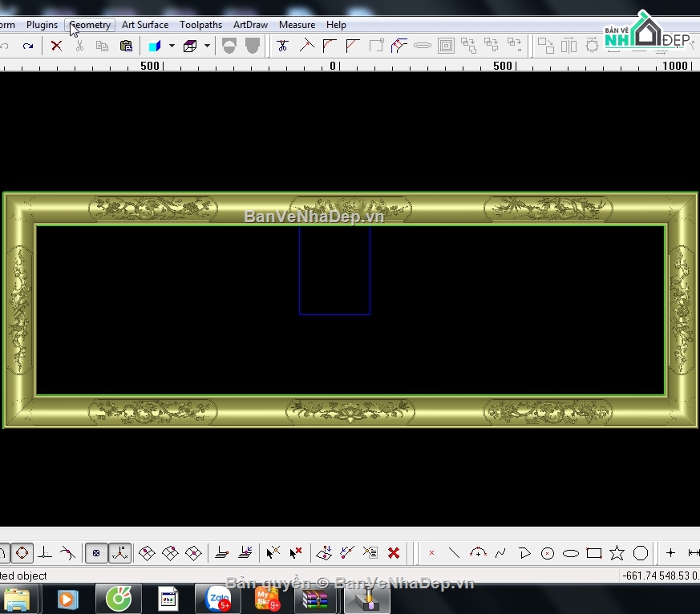Click the chamfer corner tool icon
Image resolution: width=700 pixels, height=614 pixels.
coord(353,46)
